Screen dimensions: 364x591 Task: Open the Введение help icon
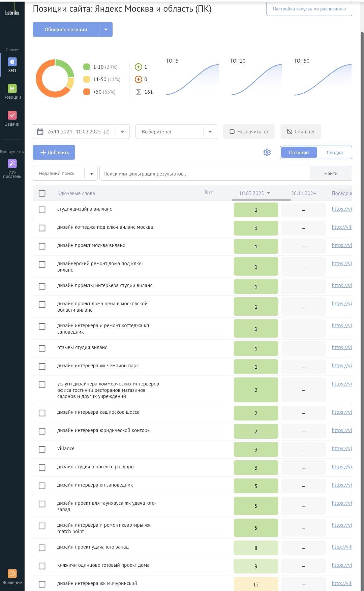[12, 573]
